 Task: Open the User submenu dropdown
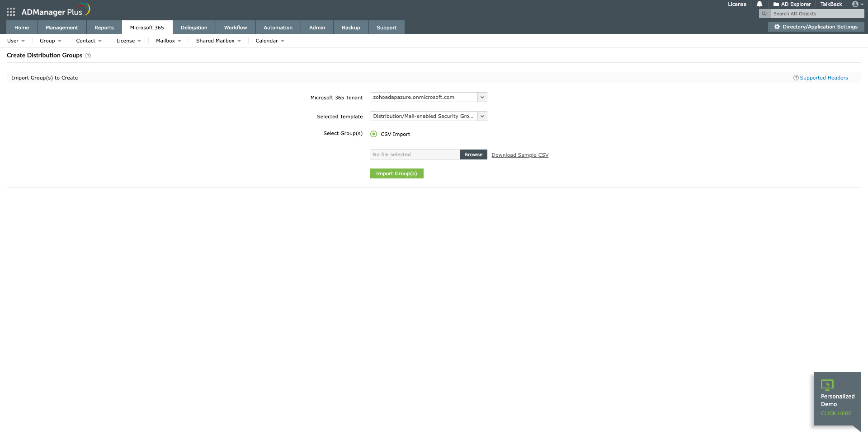click(x=16, y=41)
